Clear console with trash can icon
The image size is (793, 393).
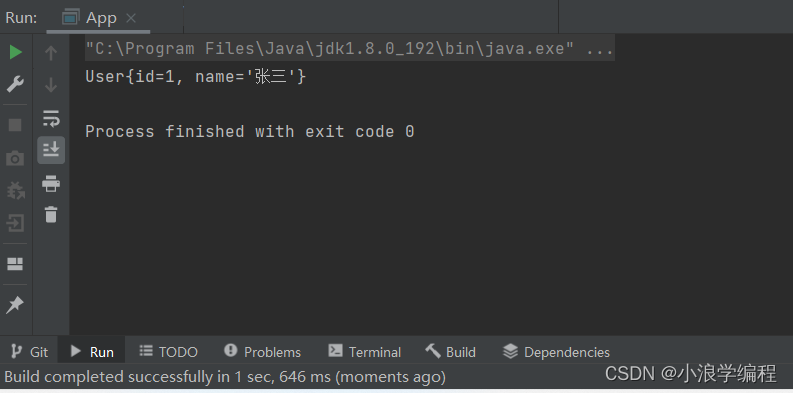point(51,214)
